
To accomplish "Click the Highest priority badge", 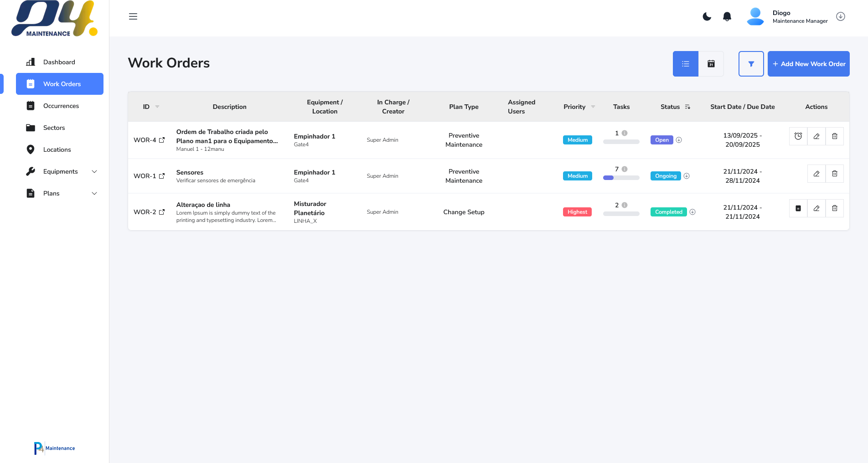I will (577, 212).
